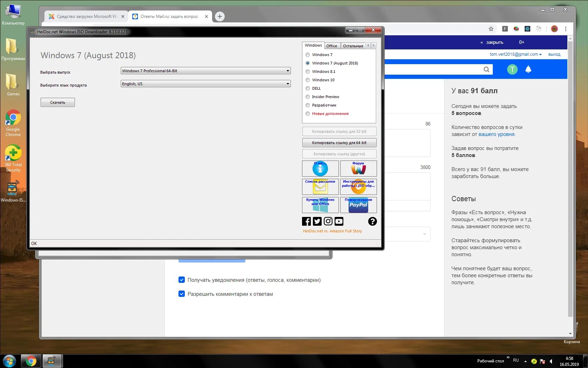Open the Программы desktop folder
Viewport: 588px width, 368px height.
point(13,49)
